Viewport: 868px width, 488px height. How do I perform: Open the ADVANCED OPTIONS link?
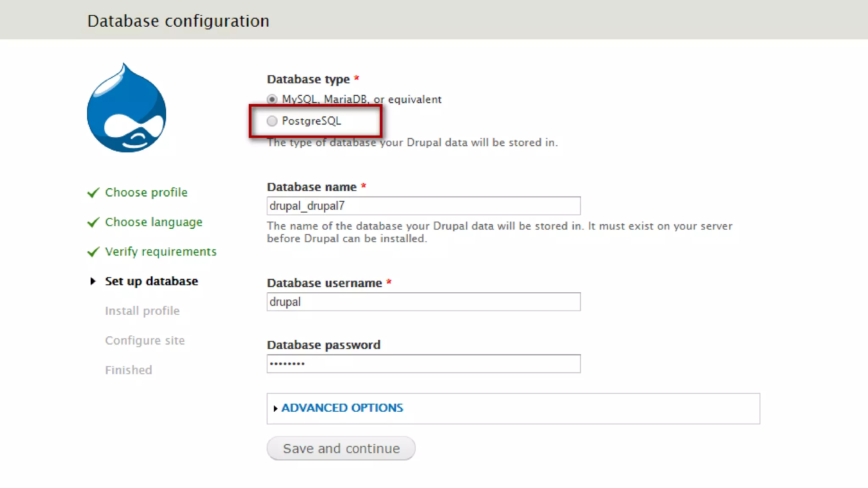click(x=342, y=408)
